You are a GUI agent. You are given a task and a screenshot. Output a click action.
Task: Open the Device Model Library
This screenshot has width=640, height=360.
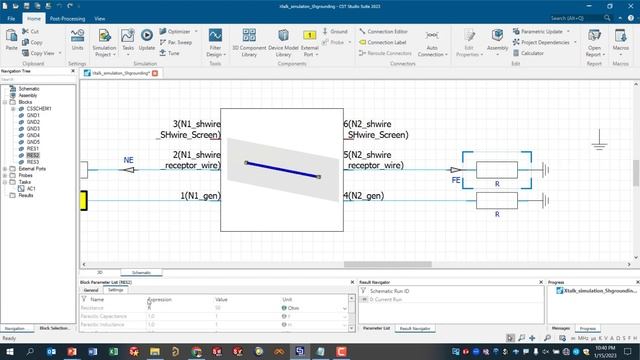(283, 43)
